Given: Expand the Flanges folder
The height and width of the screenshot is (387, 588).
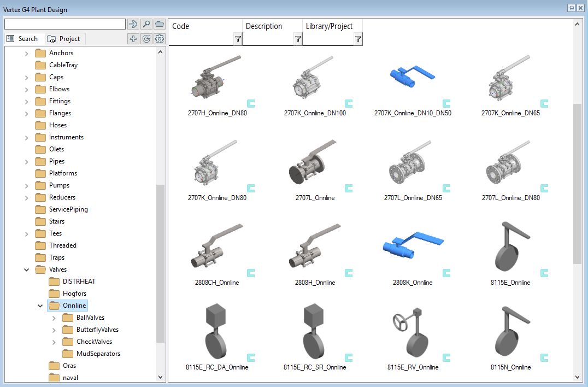Looking at the screenshot, I should point(26,113).
